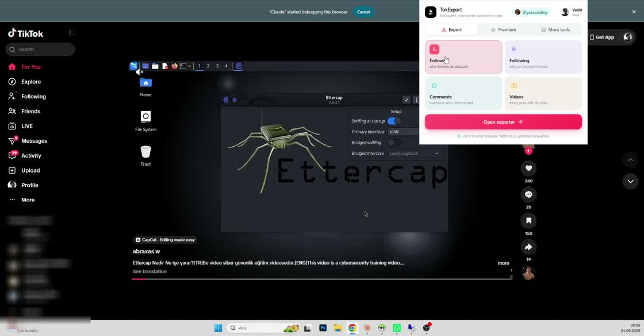Click the CapCut Editing made easy tag
This screenshot has width=644, height=336.
(x=165, y=240)
